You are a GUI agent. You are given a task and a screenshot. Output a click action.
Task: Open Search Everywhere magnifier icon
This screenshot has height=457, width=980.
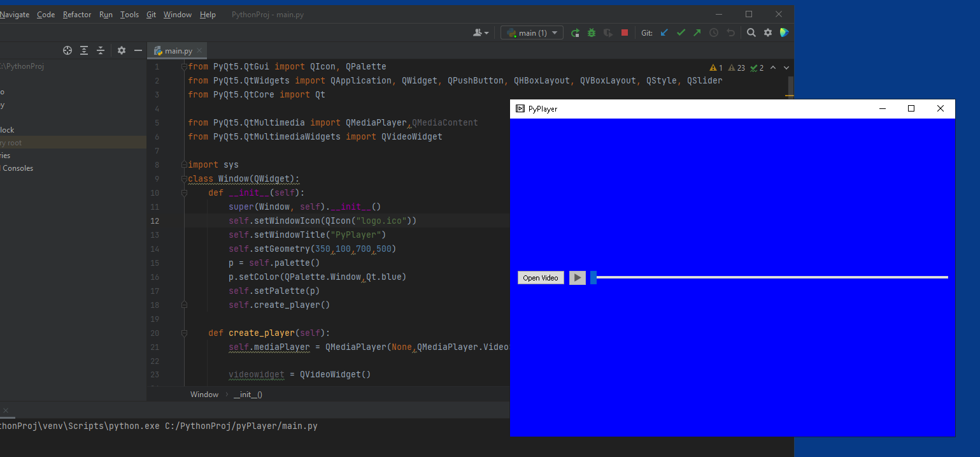pyautogui.click(x=751, y=33)
